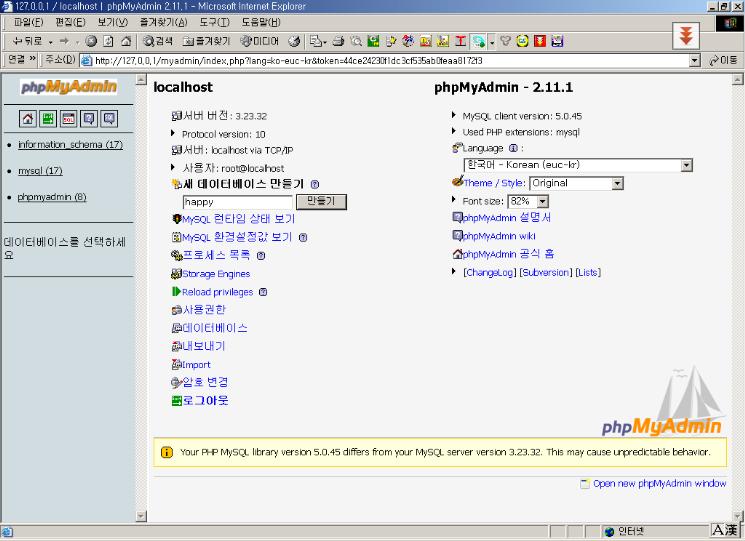
Task: Click the 로그아웃 (Log out) link
Action: 205,400
